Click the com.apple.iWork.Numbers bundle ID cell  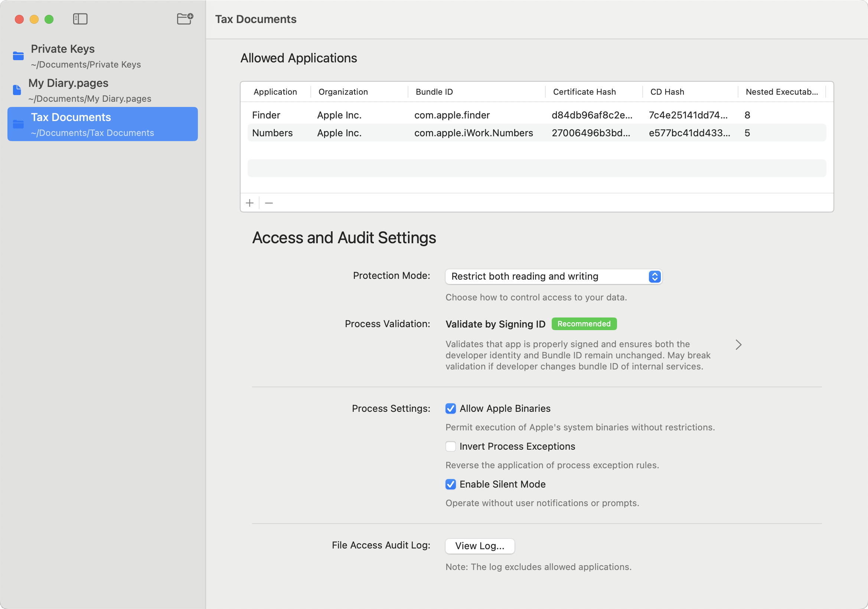[473, 133]
